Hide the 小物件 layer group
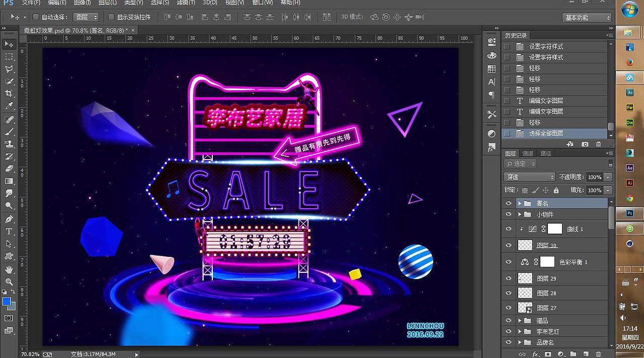Viewport: 644px width, 358px height. 509,214
